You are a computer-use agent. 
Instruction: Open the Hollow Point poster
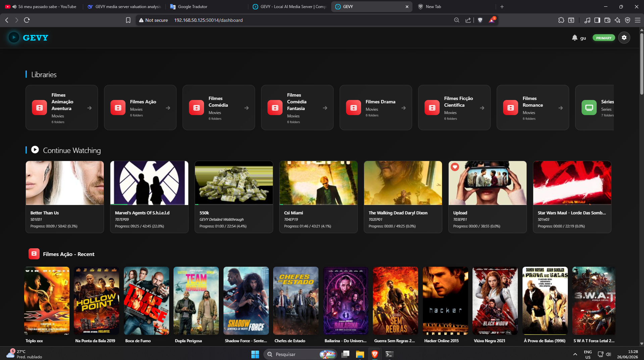(96, 301)
